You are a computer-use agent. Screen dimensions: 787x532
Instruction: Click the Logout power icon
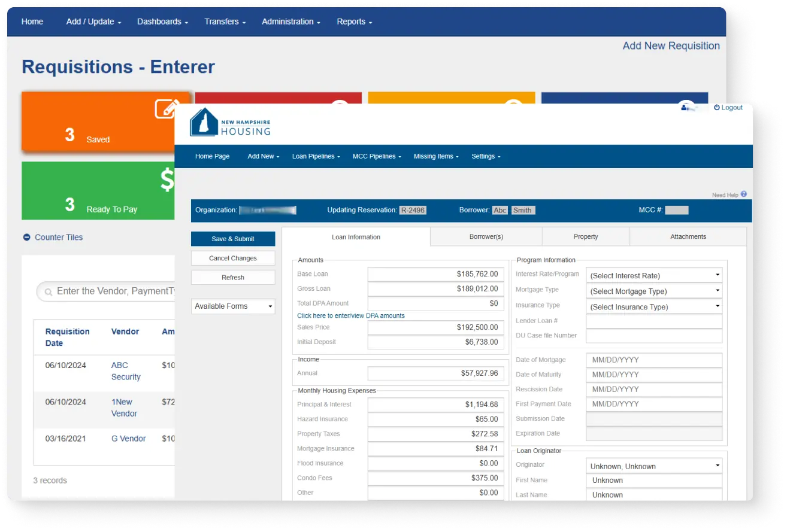(718, 107)
